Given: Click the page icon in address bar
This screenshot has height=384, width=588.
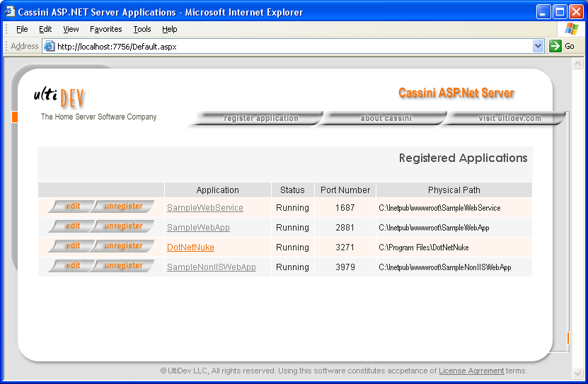Looking at the screenshot, I should point(49,46).
